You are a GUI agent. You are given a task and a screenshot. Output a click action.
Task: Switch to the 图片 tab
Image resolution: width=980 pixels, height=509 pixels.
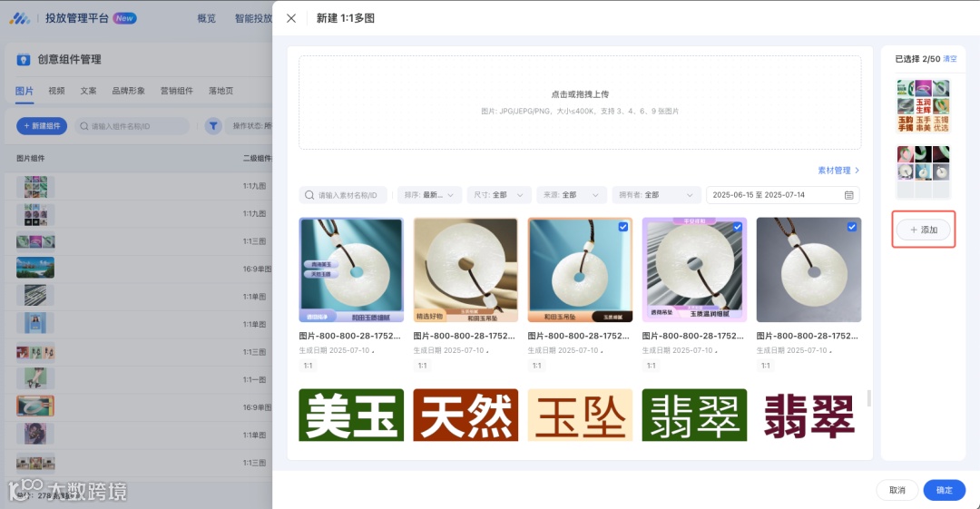(24, 91)
